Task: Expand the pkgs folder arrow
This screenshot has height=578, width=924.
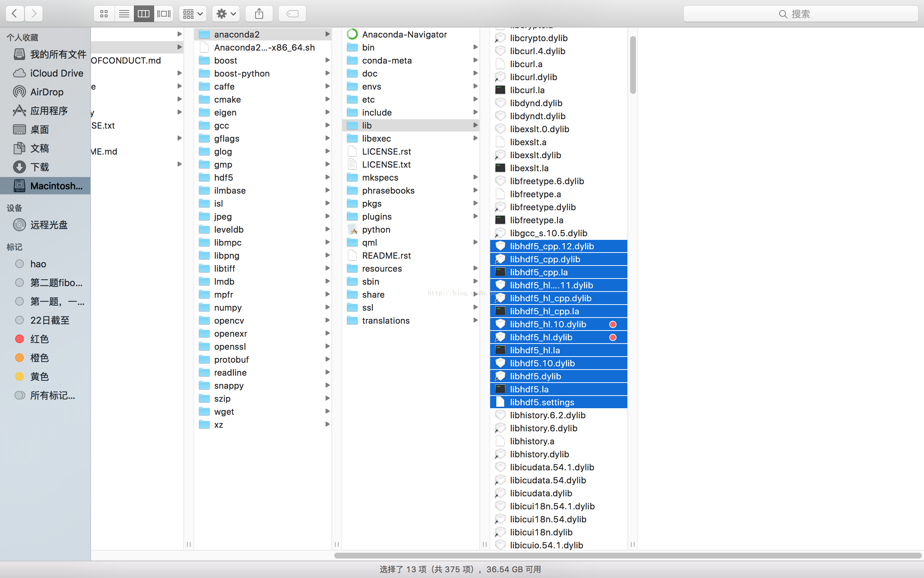Action: pos(475,203)
